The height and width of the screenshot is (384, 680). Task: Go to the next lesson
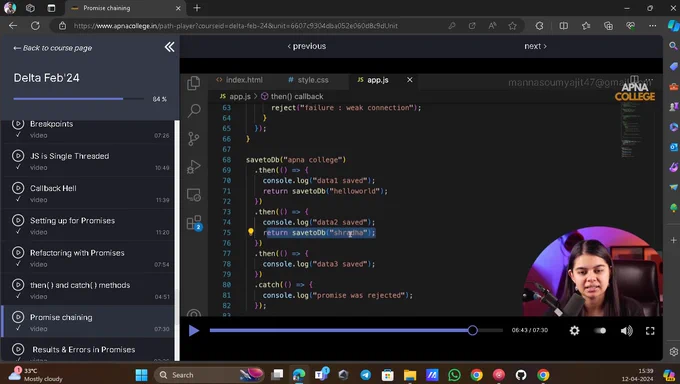coord(535,46)
